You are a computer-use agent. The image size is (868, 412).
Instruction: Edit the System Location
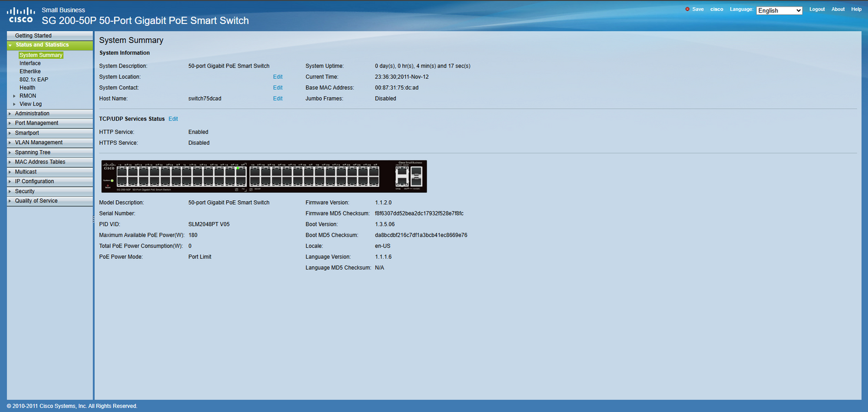278,77
